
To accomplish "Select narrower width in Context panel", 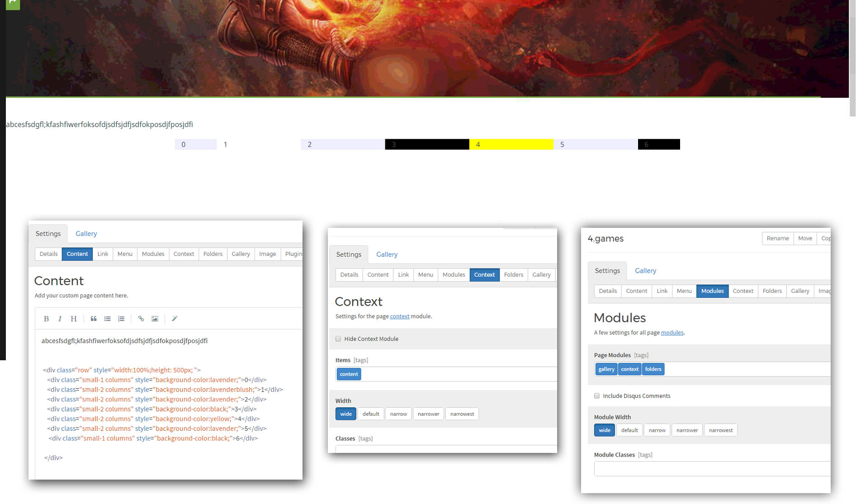I will coord(428,414).
